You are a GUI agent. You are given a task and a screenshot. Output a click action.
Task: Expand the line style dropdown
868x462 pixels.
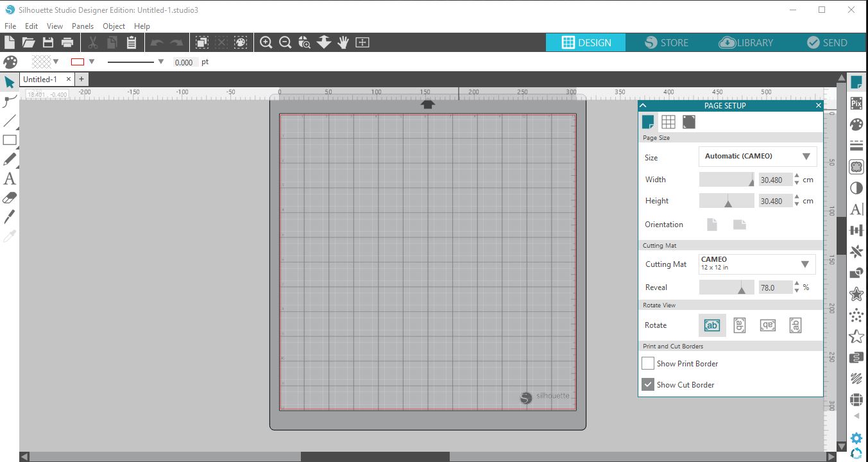[x=160, y=62]
